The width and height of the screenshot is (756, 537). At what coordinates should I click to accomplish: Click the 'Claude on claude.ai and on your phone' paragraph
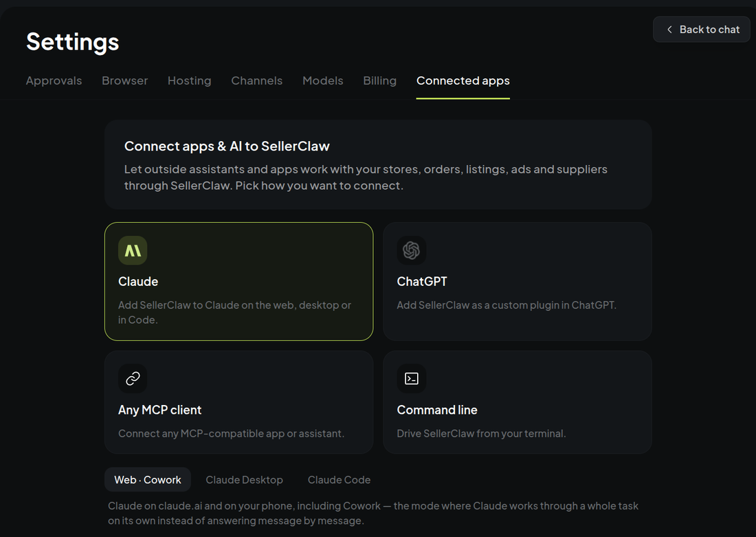tap(373, 513)
